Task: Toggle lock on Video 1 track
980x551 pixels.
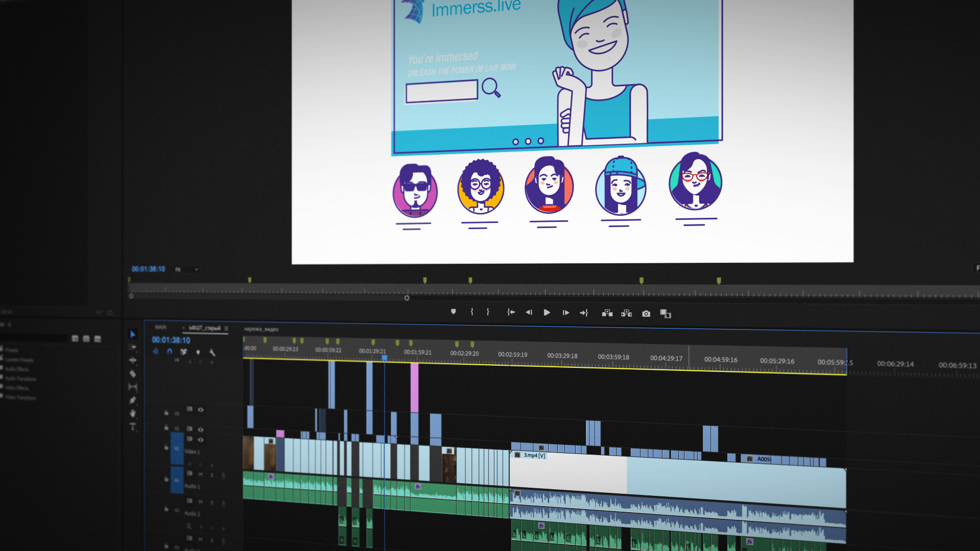Action: pos(166,447)
